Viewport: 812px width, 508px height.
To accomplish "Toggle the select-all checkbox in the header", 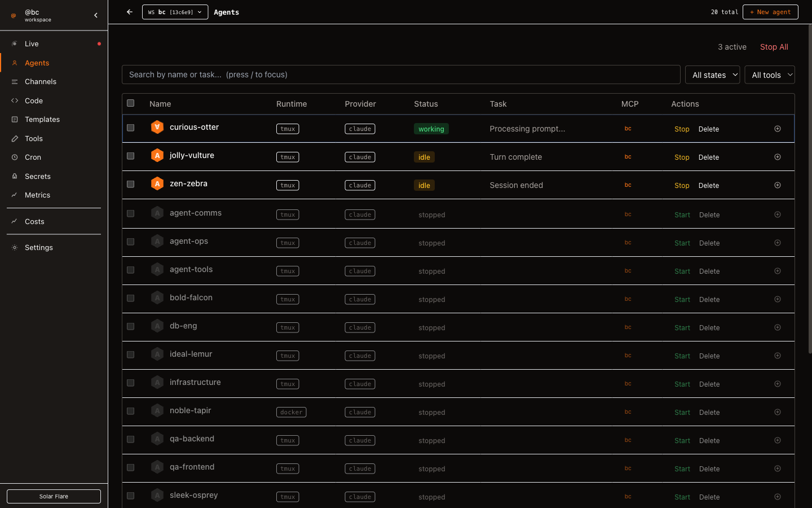I will [131, 103].
